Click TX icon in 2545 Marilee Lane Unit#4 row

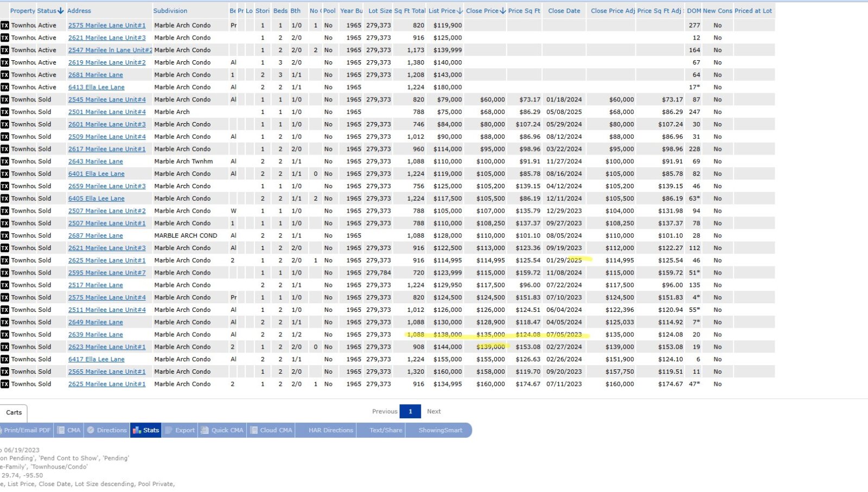pos(5,100)
